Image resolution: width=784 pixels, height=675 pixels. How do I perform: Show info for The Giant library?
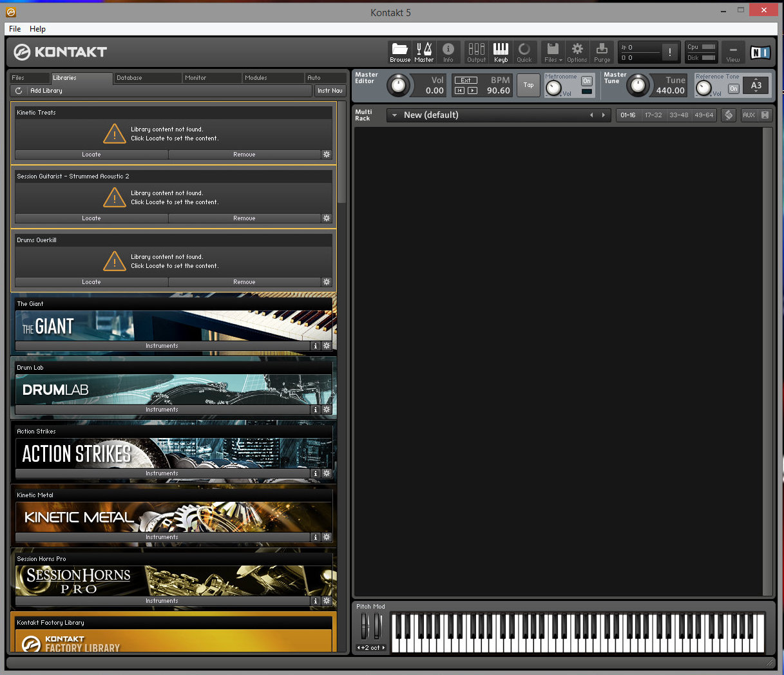pos(316,346)
